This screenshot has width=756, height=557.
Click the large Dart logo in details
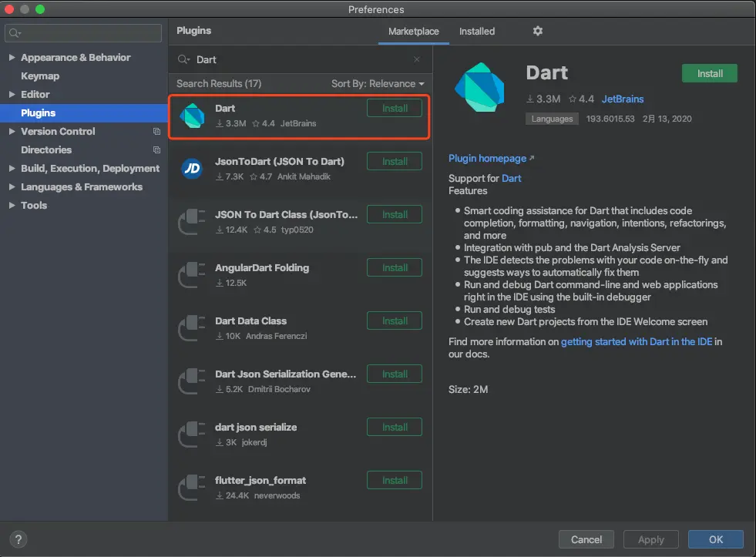pyautogui.click(x=480, y=87)
